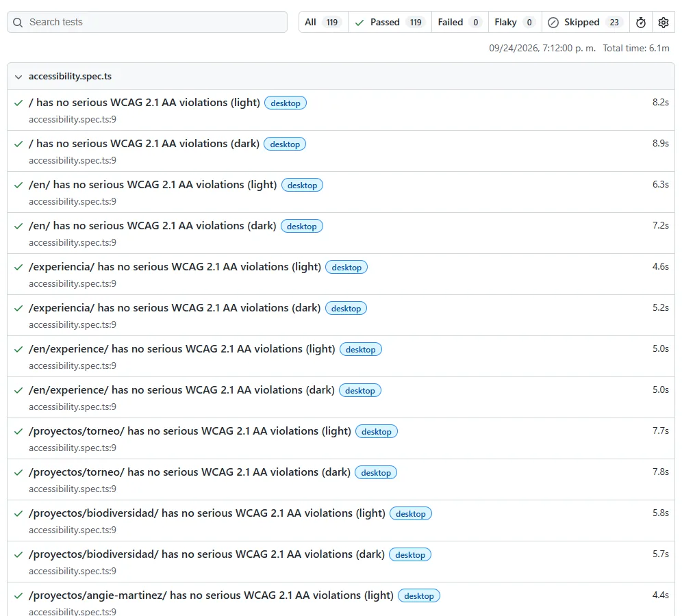Click desktop tag on /en/ light test
Image resolution: width=682 pixels, height=616 pixels.
pyautogui.click(x=302, y=185)
